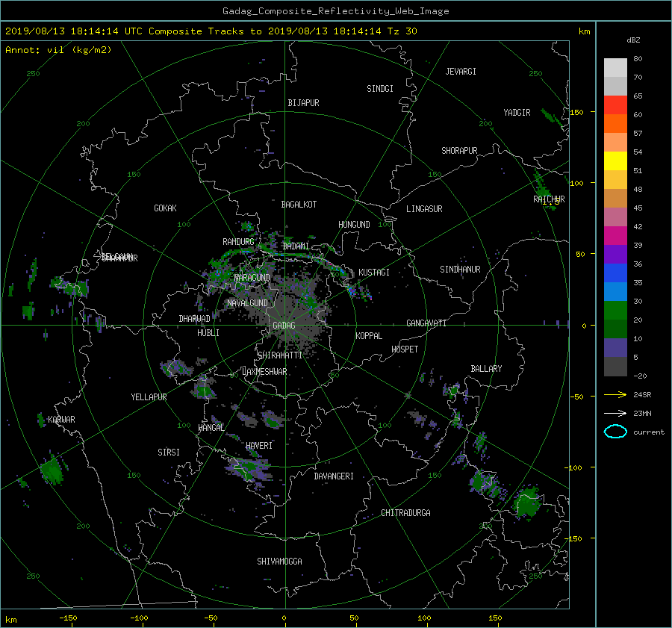672x628 pixels.
Task: Click the SHIRAHATTI city label
Action: [x=280, y=355]
